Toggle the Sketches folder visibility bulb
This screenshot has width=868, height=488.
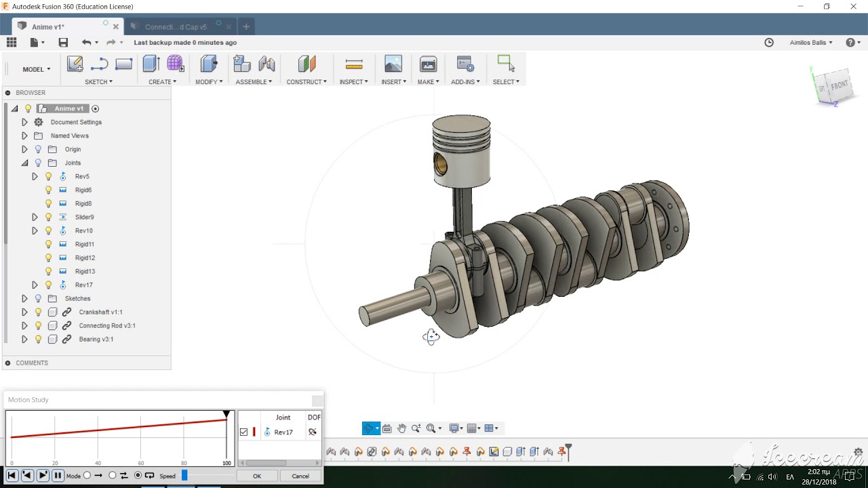[38, 298]
